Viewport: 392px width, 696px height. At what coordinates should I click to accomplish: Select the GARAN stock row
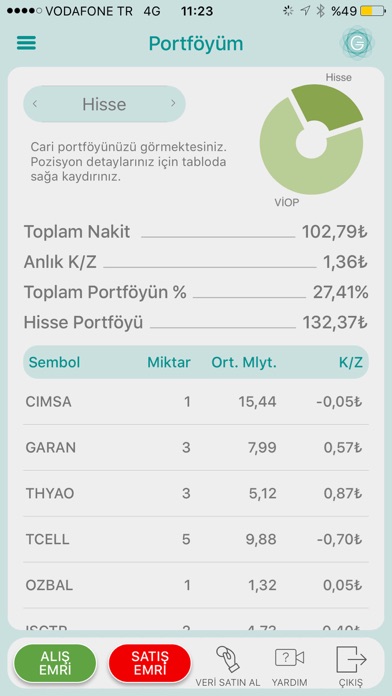click(196, 448)
